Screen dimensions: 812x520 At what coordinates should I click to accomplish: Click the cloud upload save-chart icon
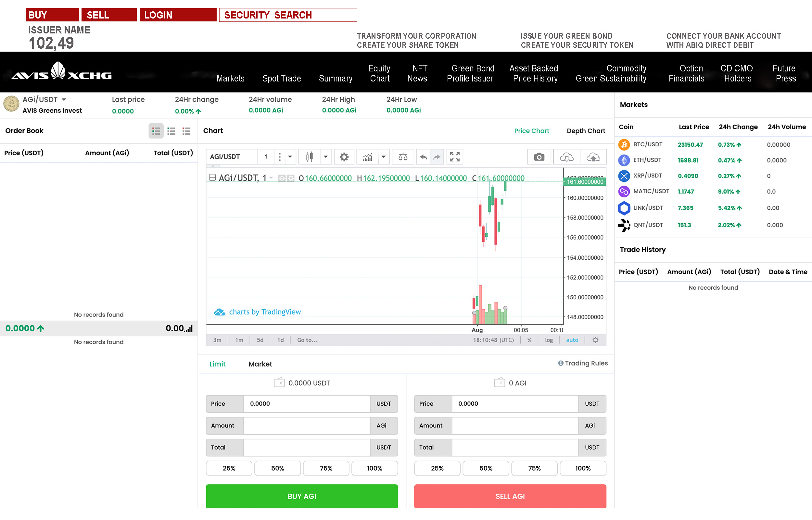tap(593, 157)
